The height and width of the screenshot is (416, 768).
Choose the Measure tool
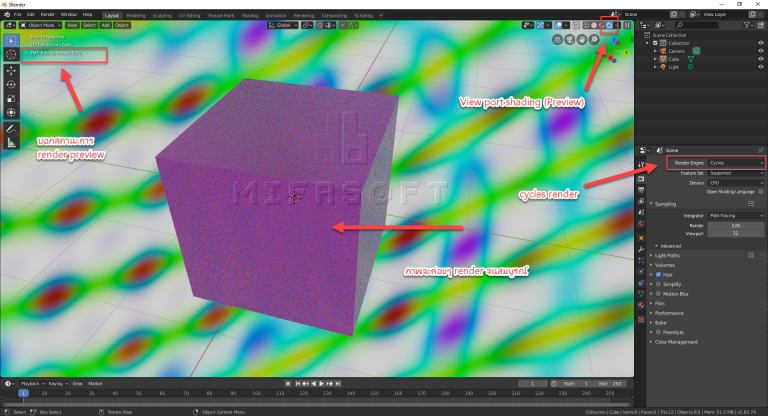(11, 143)
